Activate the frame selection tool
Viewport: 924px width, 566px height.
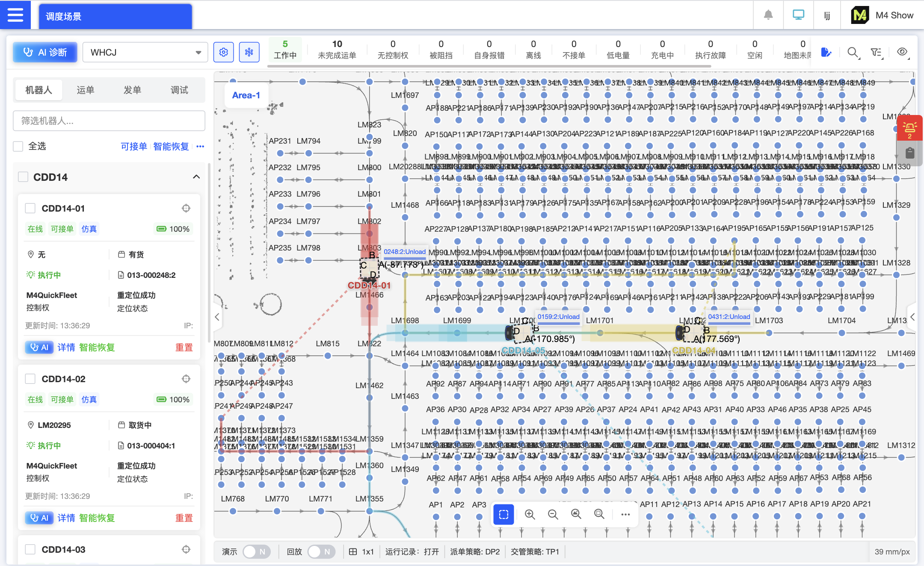coord(503,514)
